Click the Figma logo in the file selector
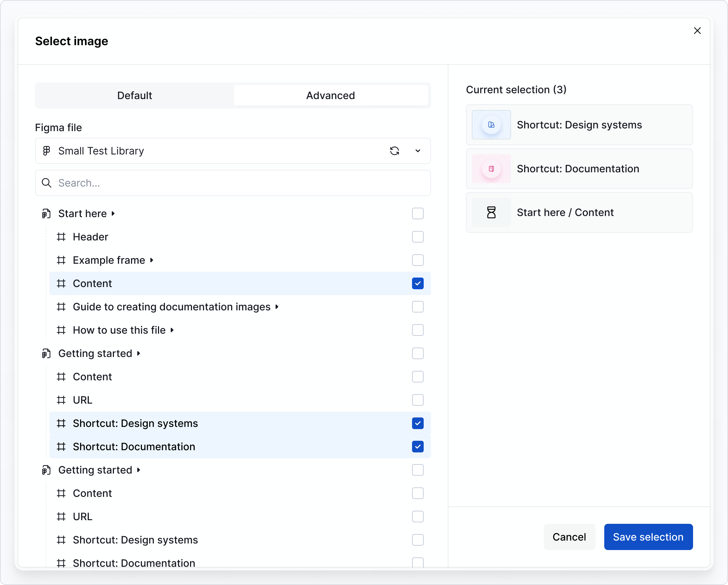The image size is (728, 585). point(47,151)
